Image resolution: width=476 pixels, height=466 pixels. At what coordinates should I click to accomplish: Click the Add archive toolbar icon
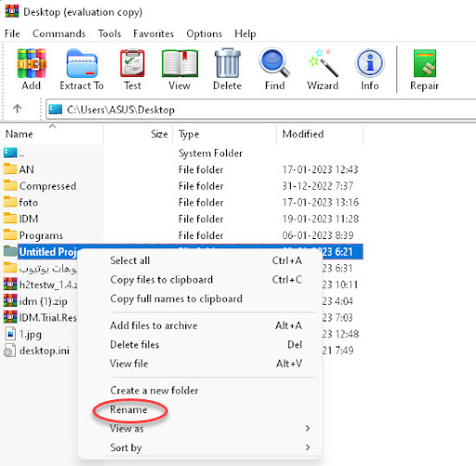pos(31,64)
